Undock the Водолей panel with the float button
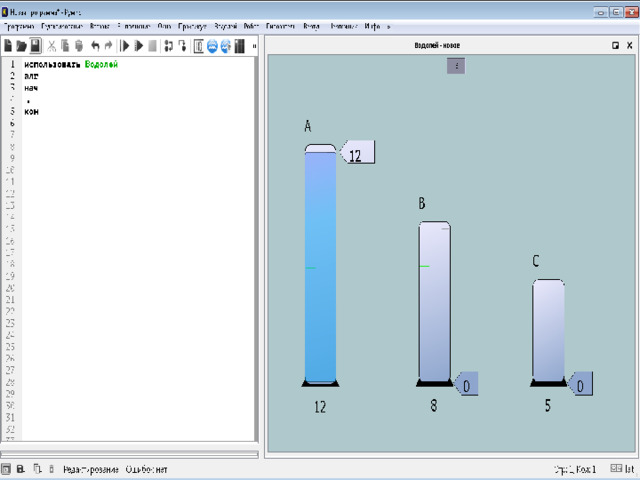The image size is (640, 480). click(615, 46)
